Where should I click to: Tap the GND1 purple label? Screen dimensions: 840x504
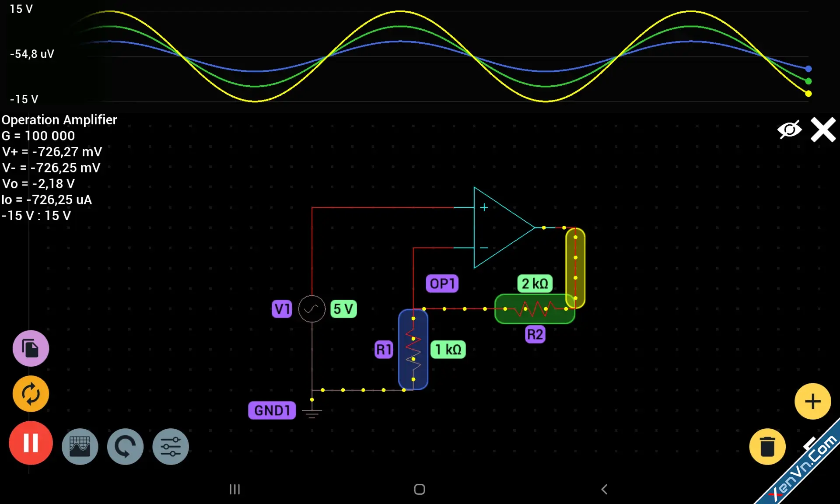[x=272, y=410]
